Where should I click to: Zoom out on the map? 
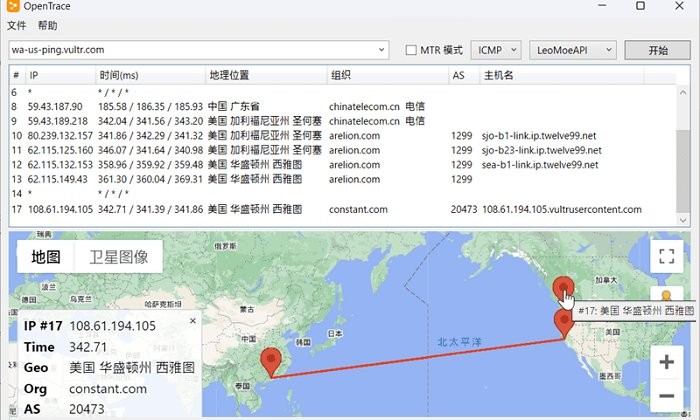point(666,397)
